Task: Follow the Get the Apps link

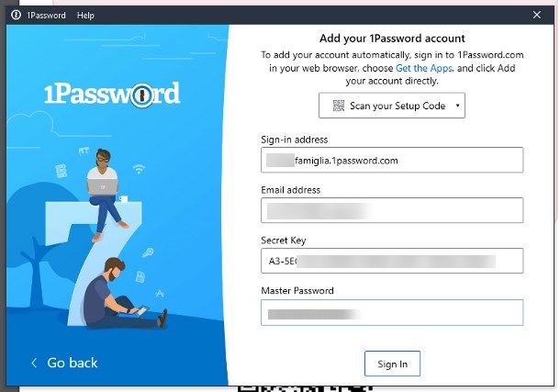Action: (424, 68)
